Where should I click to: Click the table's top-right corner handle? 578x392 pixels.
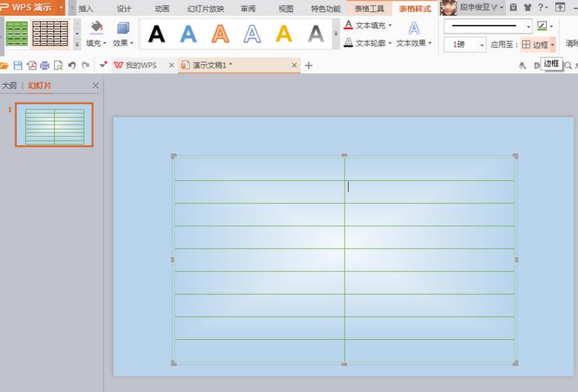pyautogui.click(x=516, y=156)
